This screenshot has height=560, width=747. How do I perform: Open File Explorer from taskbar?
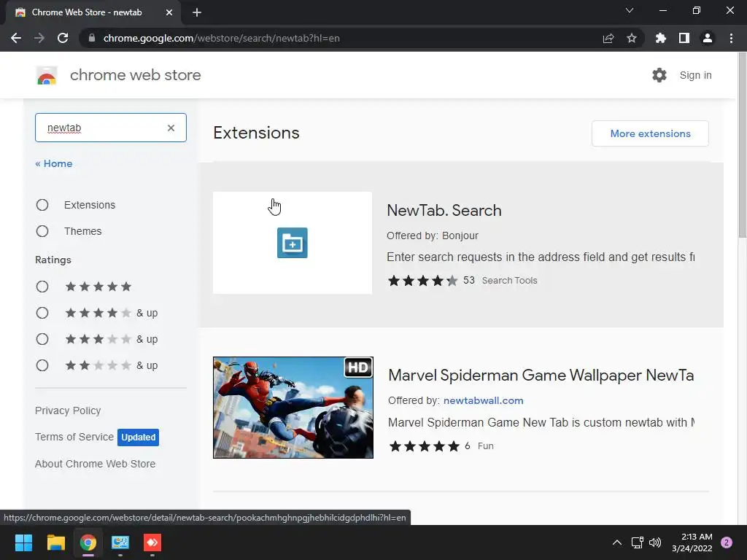pos(55,542)
